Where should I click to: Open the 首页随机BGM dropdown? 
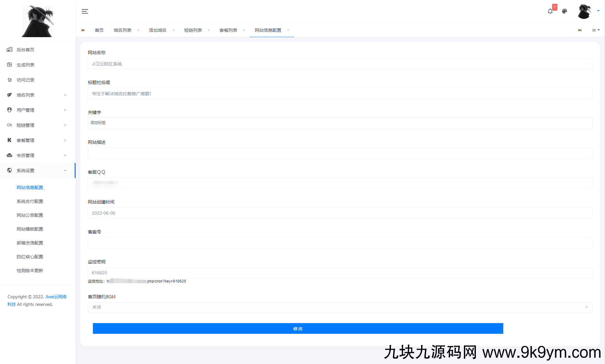(x=340, y=307)
